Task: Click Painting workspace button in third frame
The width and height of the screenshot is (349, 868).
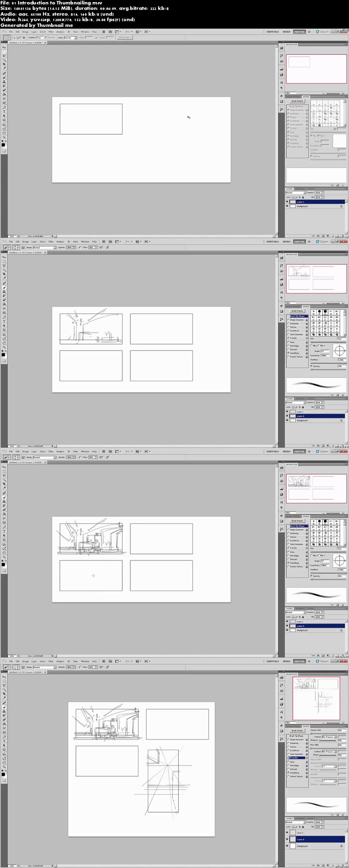Action: tap(299, 451)
